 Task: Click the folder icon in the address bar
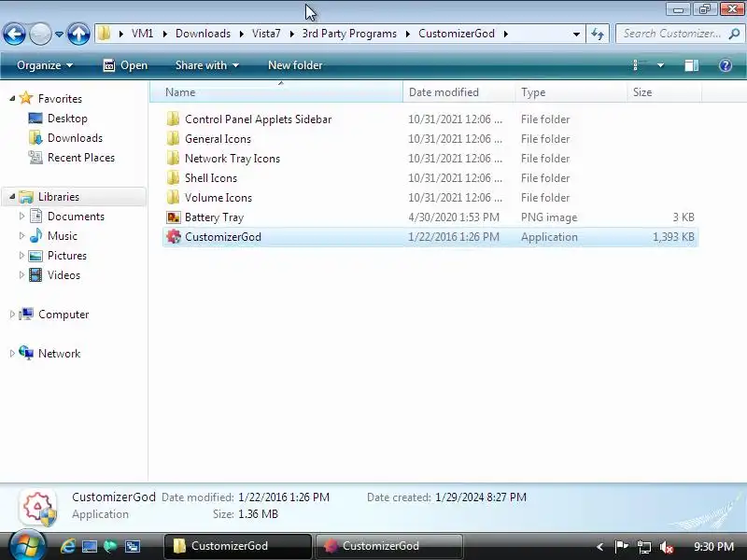[x=104, y=34]
